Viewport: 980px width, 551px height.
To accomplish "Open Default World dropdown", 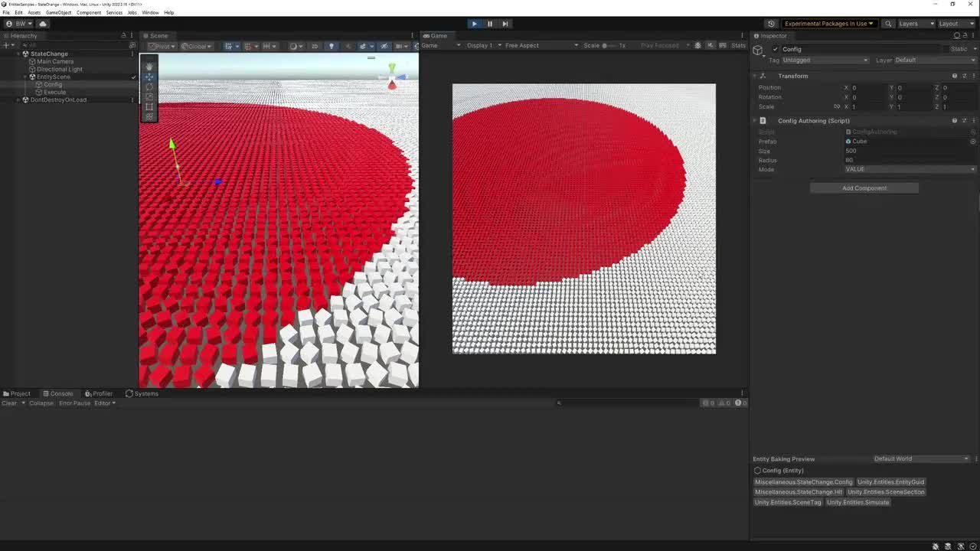I will 921,458.
